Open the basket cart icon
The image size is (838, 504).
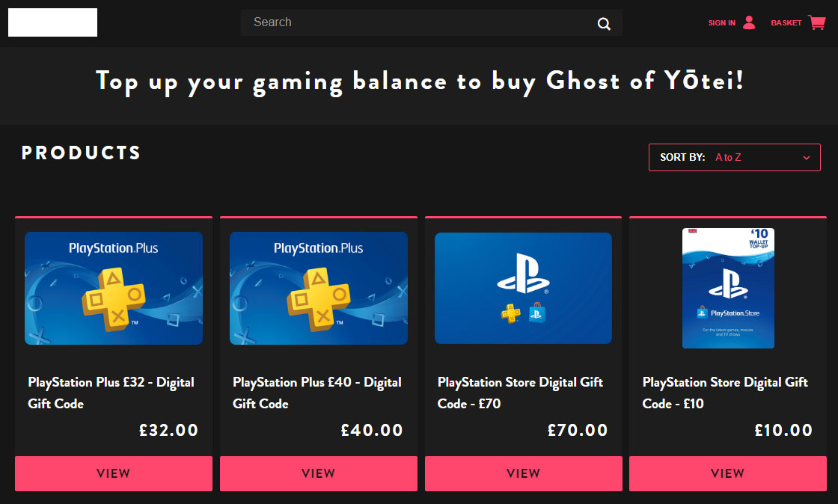(x=816, y=22)
